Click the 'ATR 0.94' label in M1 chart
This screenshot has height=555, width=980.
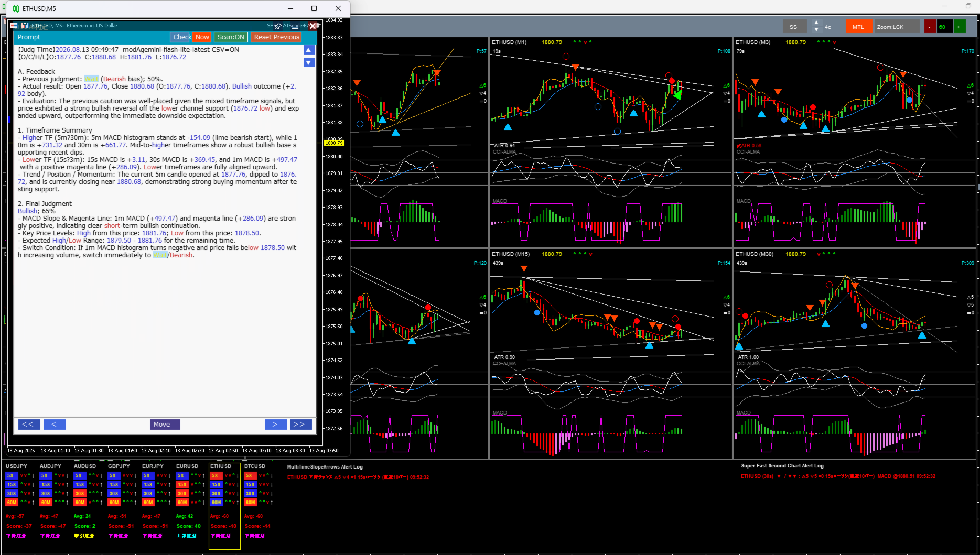point(504,146)
